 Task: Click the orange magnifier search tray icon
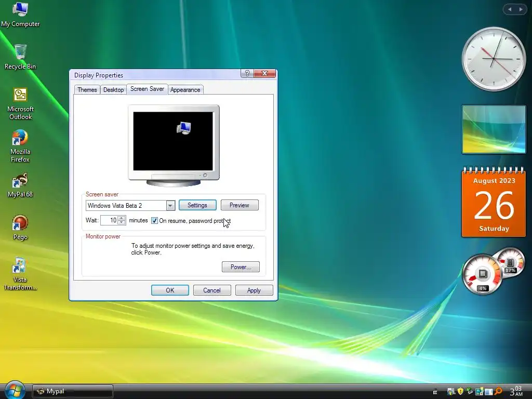pos(498,391)
